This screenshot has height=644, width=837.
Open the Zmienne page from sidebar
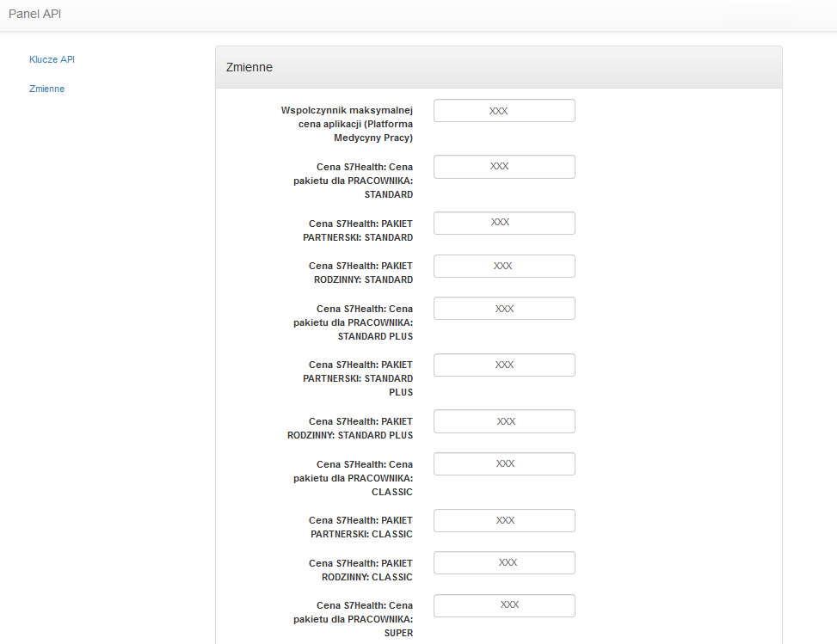click(46, 89)
